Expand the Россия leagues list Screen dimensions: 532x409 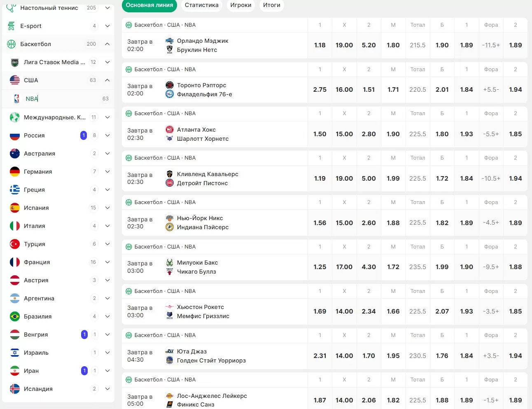[x=107, y=135]
